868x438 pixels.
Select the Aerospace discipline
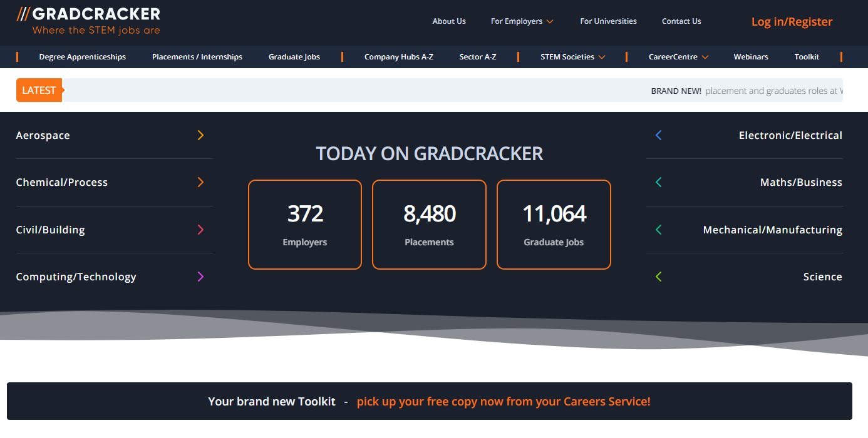[x=43, y=135]
